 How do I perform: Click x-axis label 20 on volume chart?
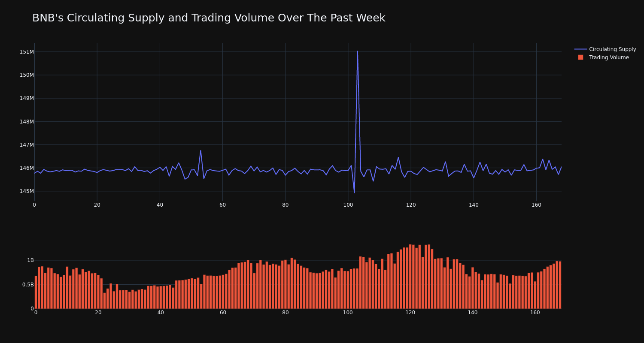(98, 313)
